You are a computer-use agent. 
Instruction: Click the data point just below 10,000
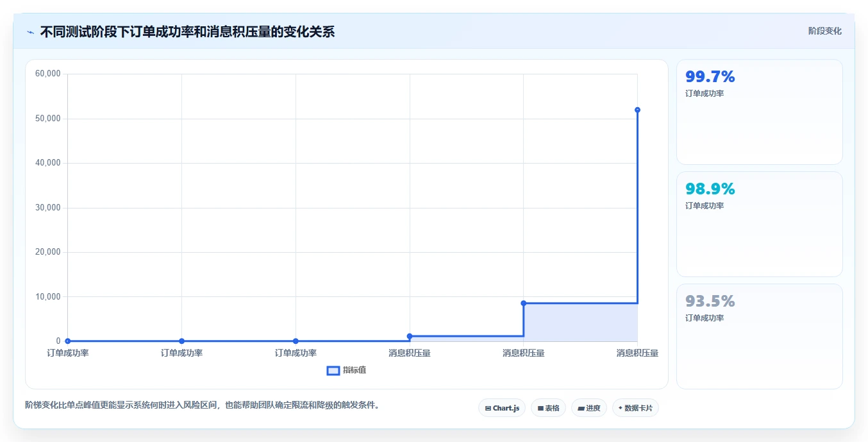(x=524, y=303)
